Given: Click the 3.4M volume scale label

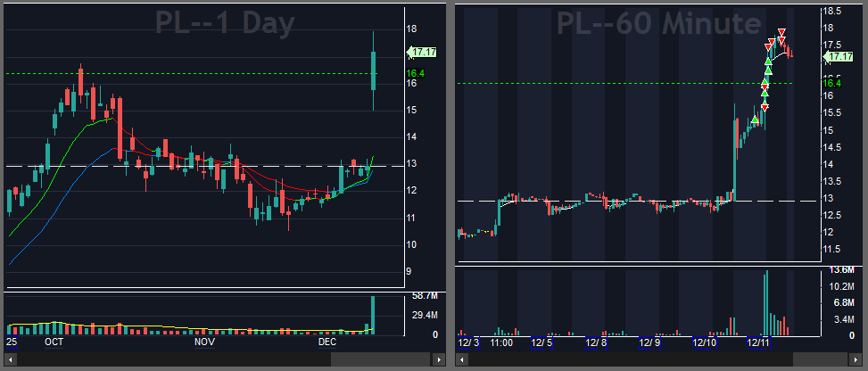Looking at the screenshot, I should tap(843, 319).
